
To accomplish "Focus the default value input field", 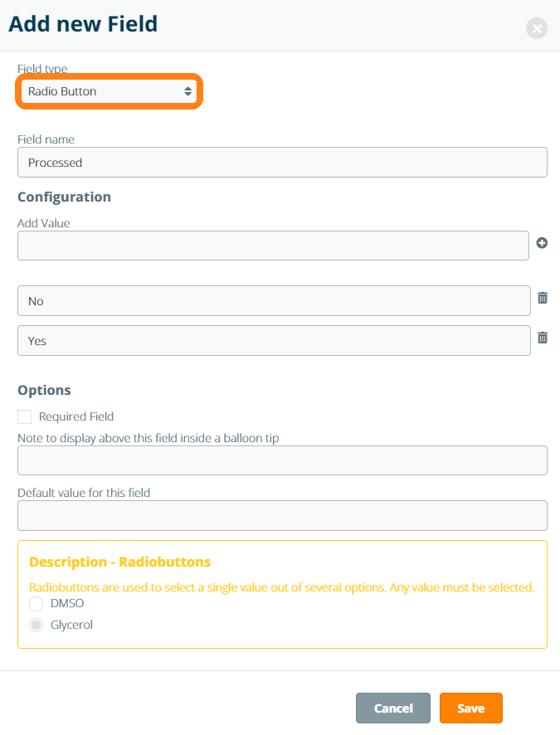I will coord(282,515).
